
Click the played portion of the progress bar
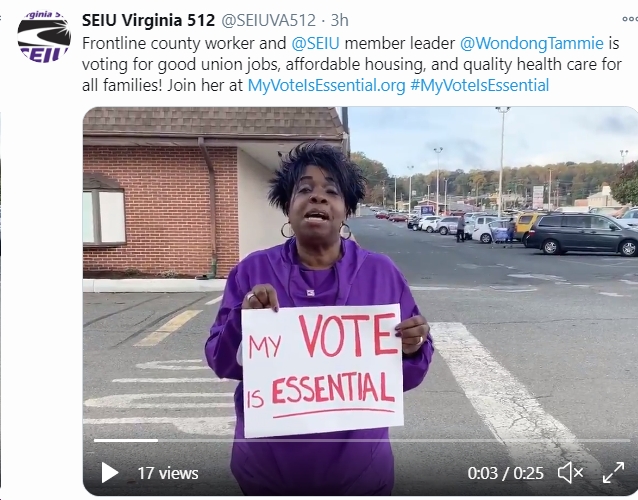click(x=126, y=440)
